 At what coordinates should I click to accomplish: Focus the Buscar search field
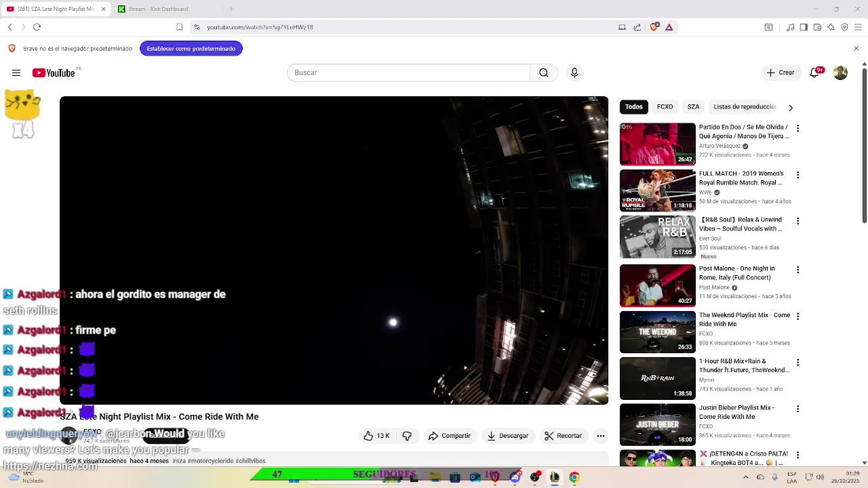click(x=408, y=73)
